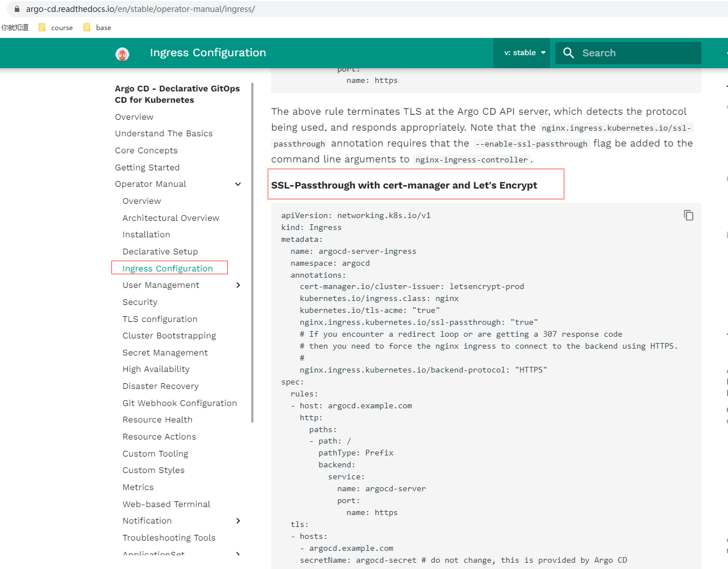
Task: Collapse the Operator Manual section
Action: pos(238,184)
